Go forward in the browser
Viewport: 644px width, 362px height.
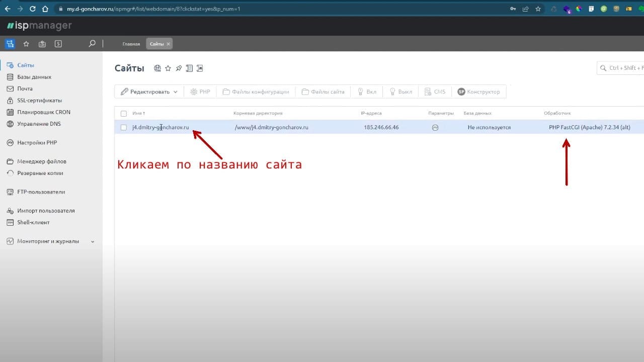(x=20, y=9)
